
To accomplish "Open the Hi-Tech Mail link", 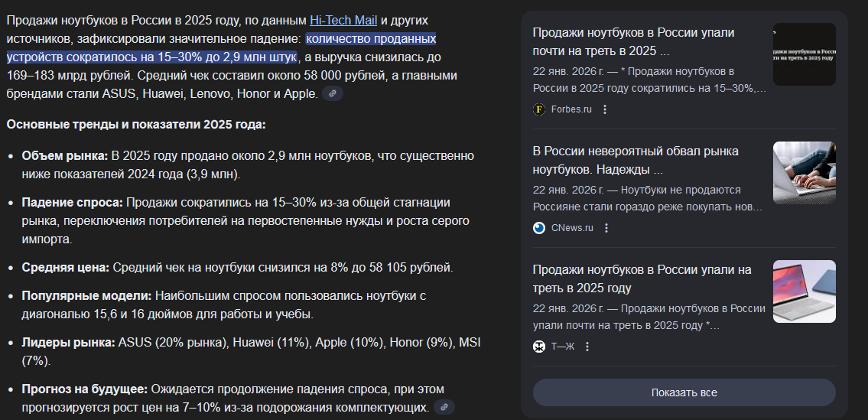I will pyautogui.click(x=343, y=20).
